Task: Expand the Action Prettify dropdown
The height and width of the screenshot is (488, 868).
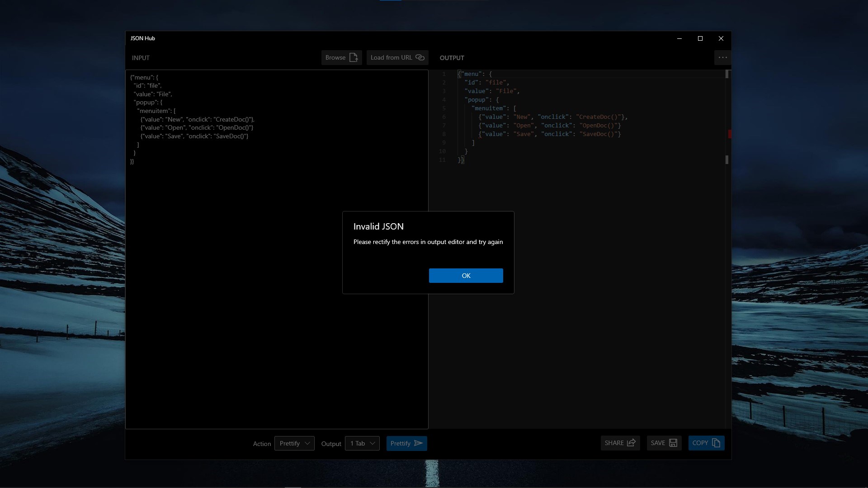Action: tap(294, 443)
